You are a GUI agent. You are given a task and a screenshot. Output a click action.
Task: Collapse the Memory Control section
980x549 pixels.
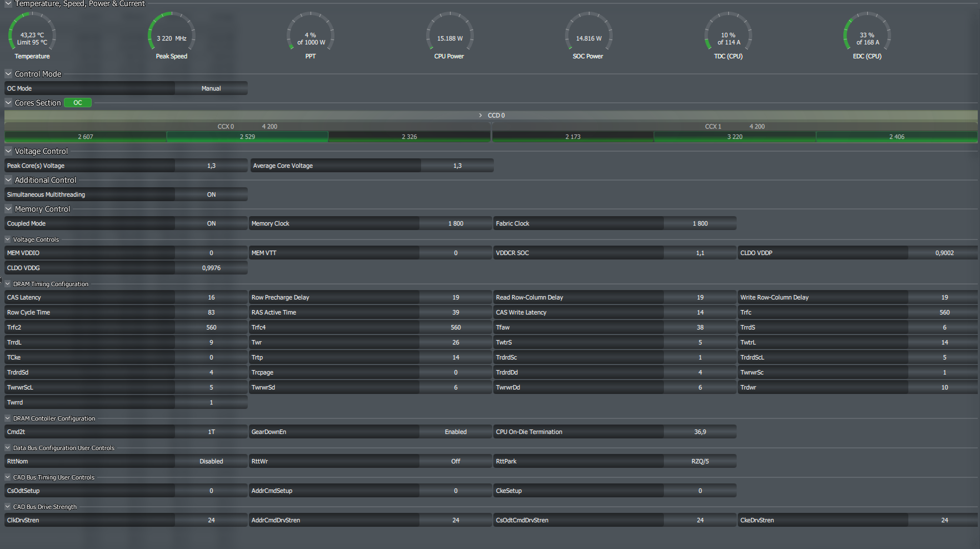(8, 208)
